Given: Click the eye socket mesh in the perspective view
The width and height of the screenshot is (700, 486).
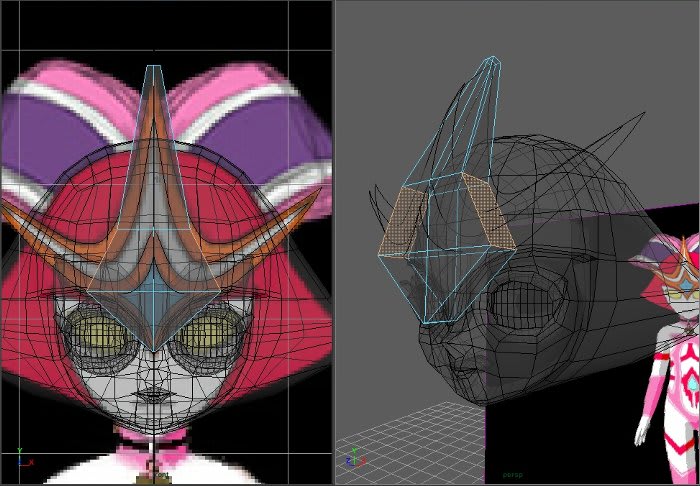Looking at the screenshot, I should tap(527, 300).
